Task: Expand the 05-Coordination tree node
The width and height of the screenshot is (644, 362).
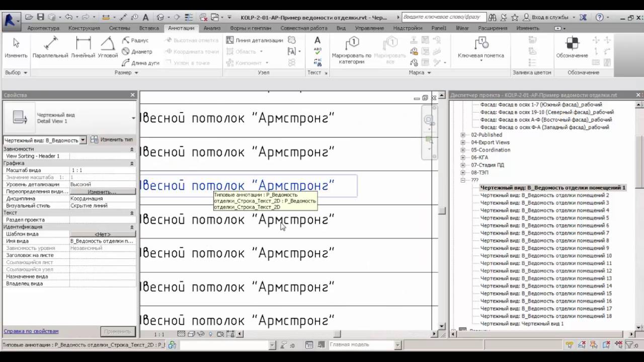Action: 463,150
